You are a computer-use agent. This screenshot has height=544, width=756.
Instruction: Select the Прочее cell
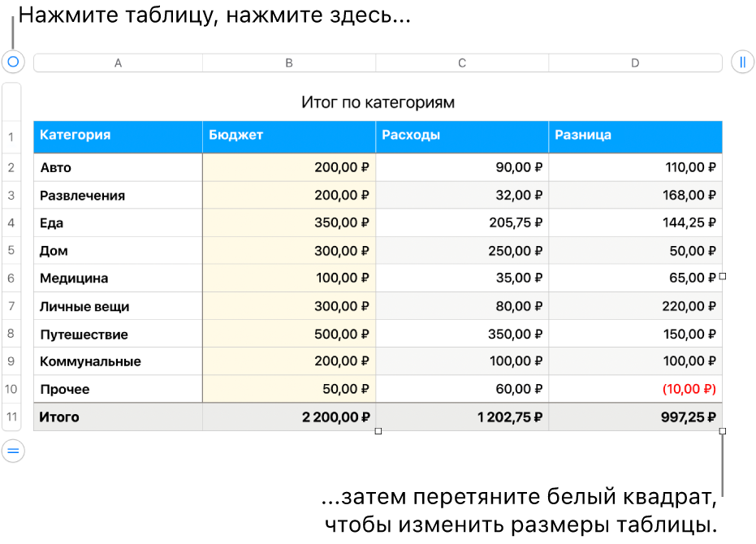click(x=118, y=389)
